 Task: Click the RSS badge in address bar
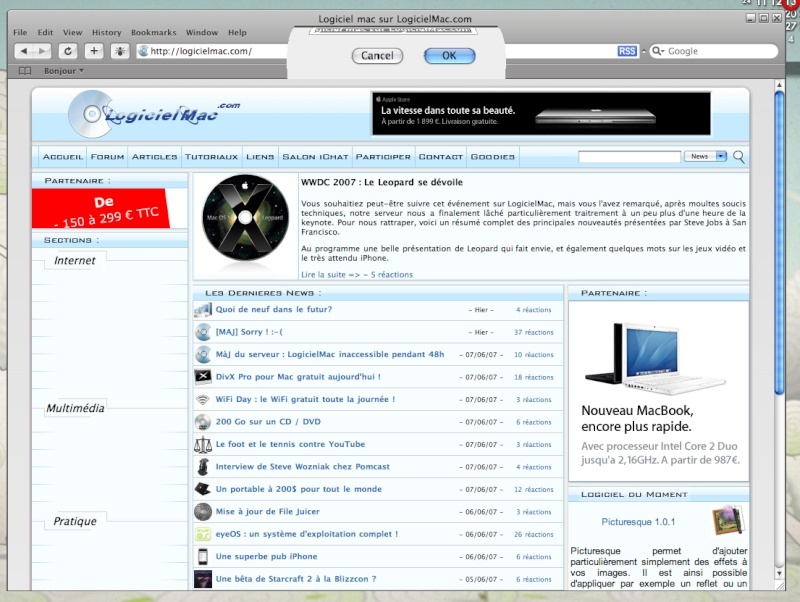coord(627,51)
